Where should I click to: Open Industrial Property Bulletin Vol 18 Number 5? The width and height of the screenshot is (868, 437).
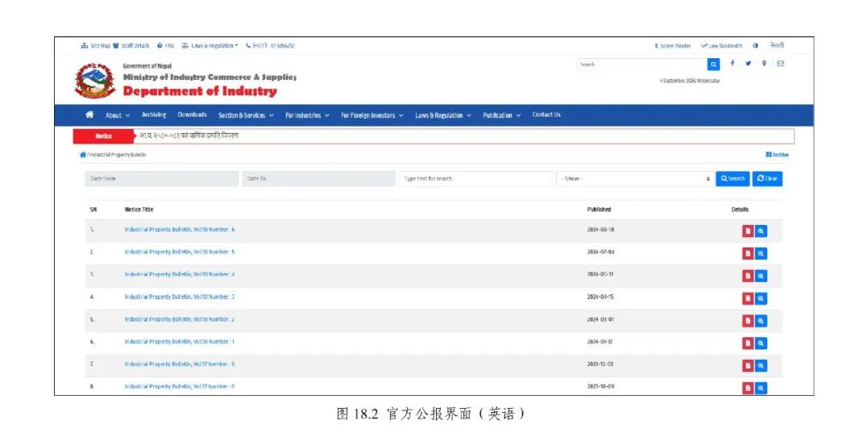point(179,252)
